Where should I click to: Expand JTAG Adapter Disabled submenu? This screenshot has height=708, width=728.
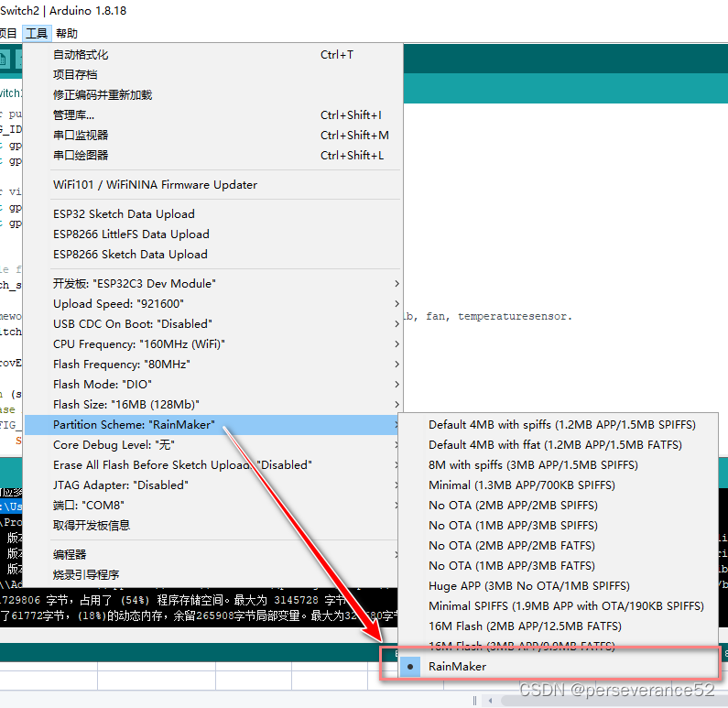point(212,485)
